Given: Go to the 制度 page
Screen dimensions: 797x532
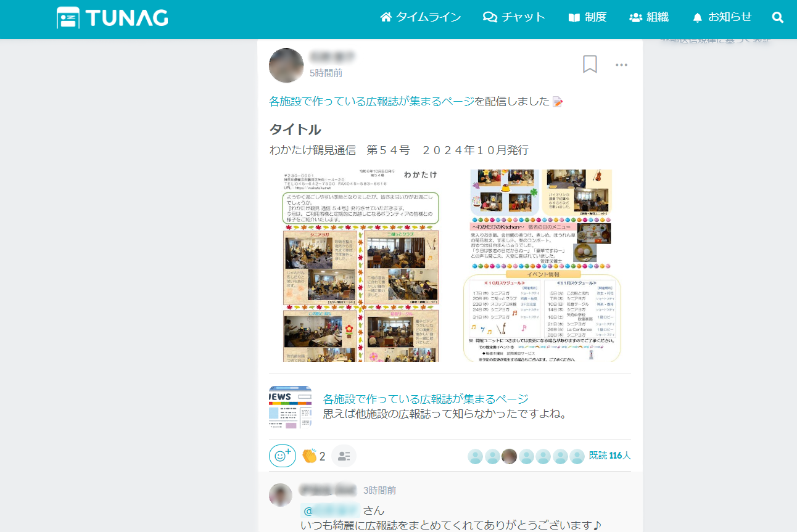Looking at the screenshot, I should (x=587, y=17).
